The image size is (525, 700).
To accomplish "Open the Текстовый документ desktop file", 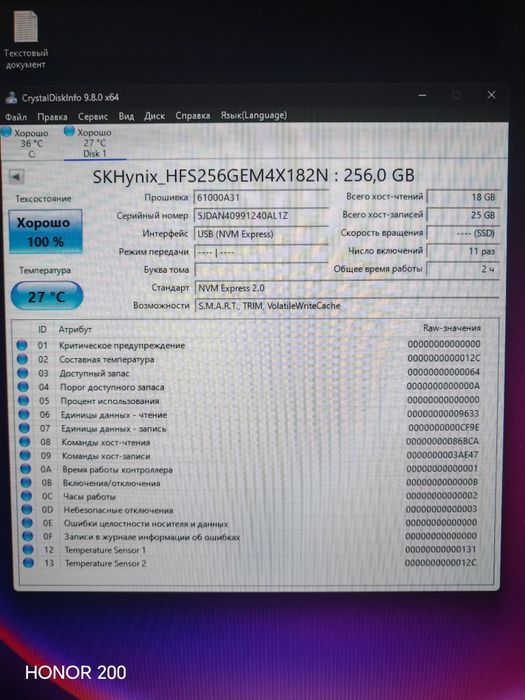I will tap(25, 39).
